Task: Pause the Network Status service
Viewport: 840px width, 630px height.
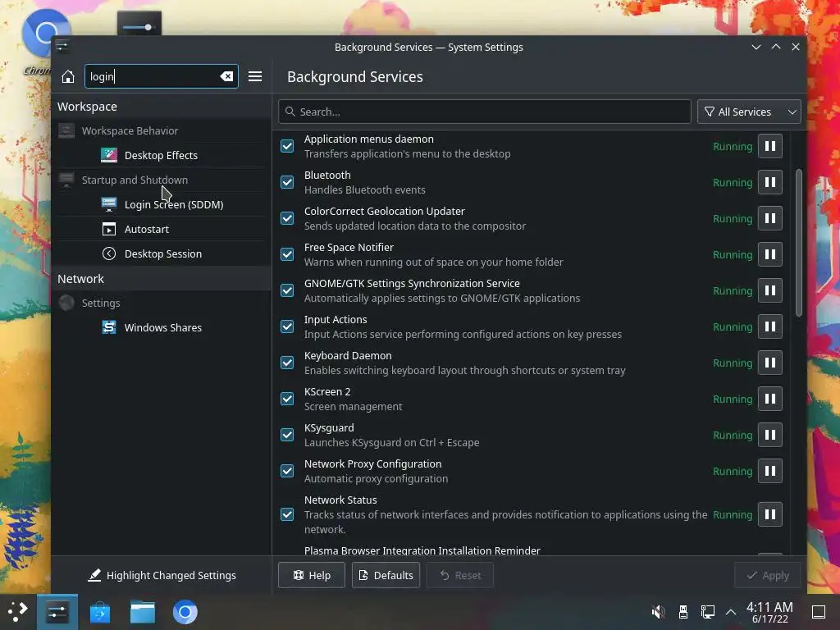Action: (769, 514)
